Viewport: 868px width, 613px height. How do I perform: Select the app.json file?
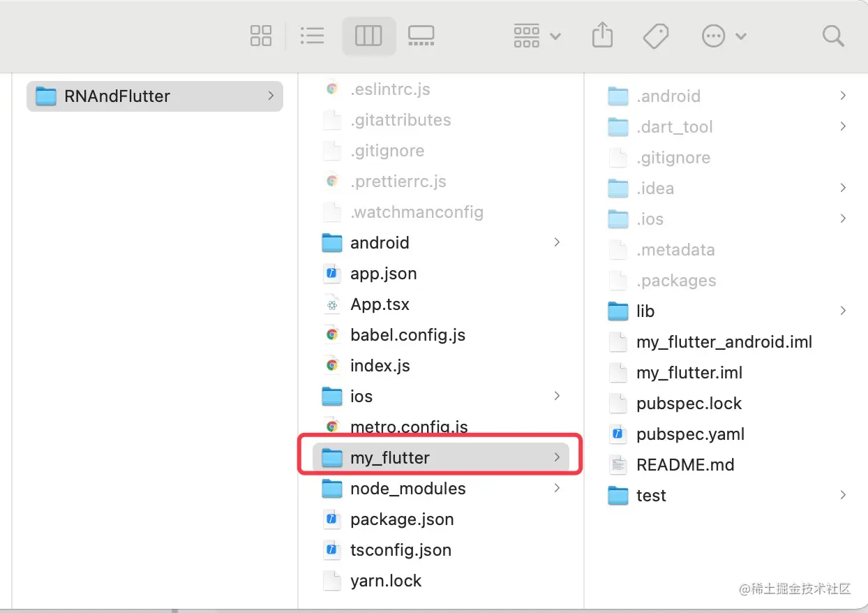tap(384, 274)
